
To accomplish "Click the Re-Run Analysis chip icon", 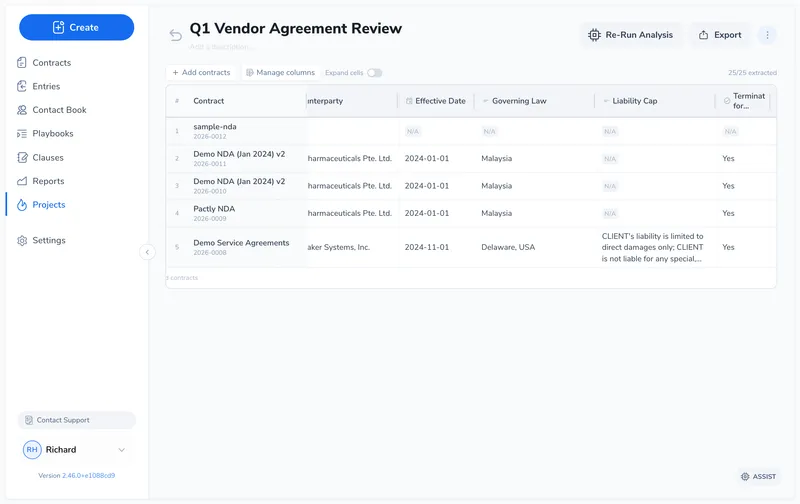I will [594, 35].
